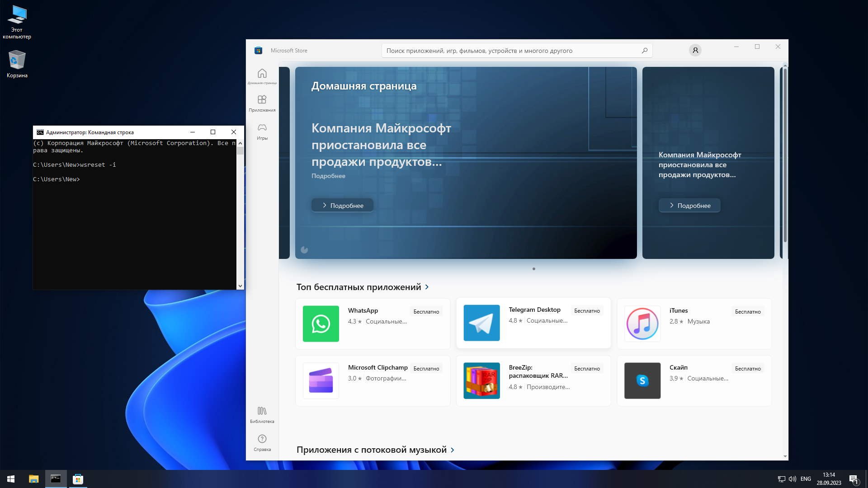The image size is (868, 488).
Task: Click the user account profile icon
Action: click(695, 50)
